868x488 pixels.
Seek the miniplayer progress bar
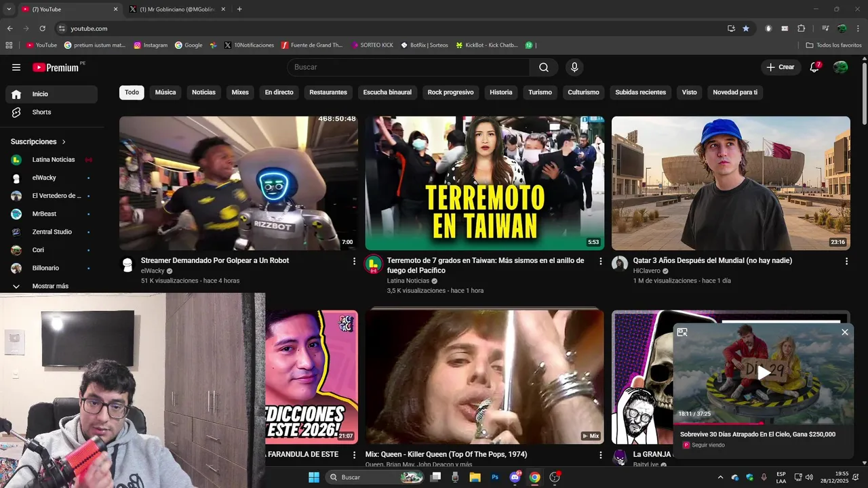(764, 423)
